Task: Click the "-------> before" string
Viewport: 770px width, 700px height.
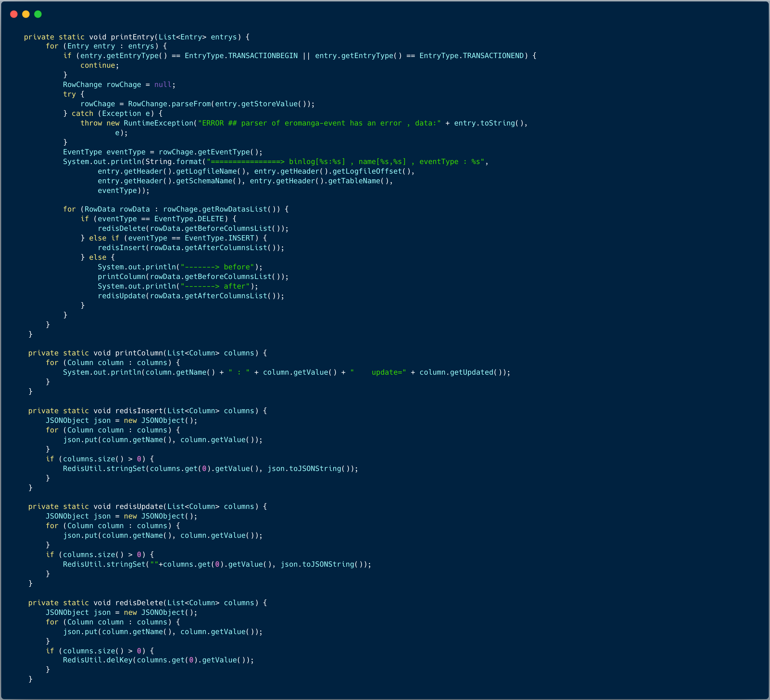Action: point(217,267)
